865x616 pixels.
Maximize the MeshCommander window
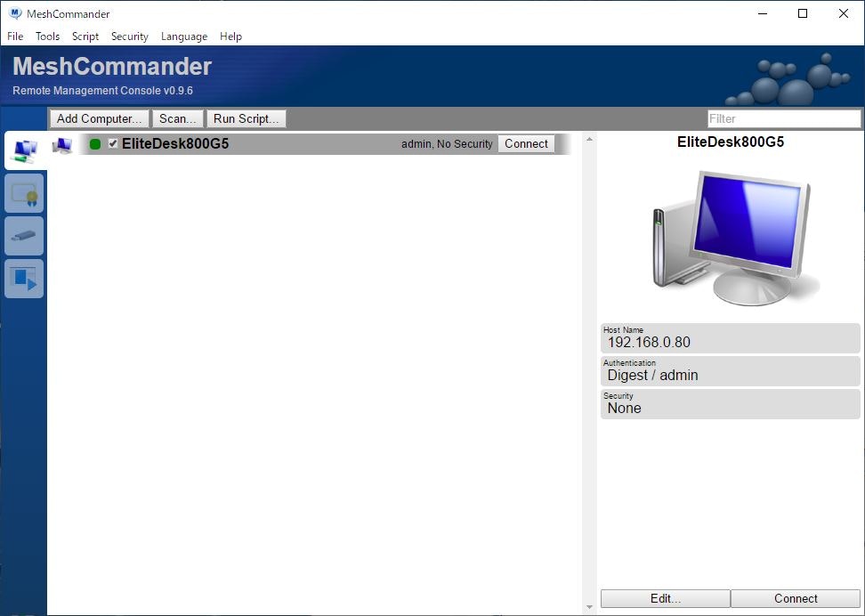pyautogui.click(x=803, y=14)
